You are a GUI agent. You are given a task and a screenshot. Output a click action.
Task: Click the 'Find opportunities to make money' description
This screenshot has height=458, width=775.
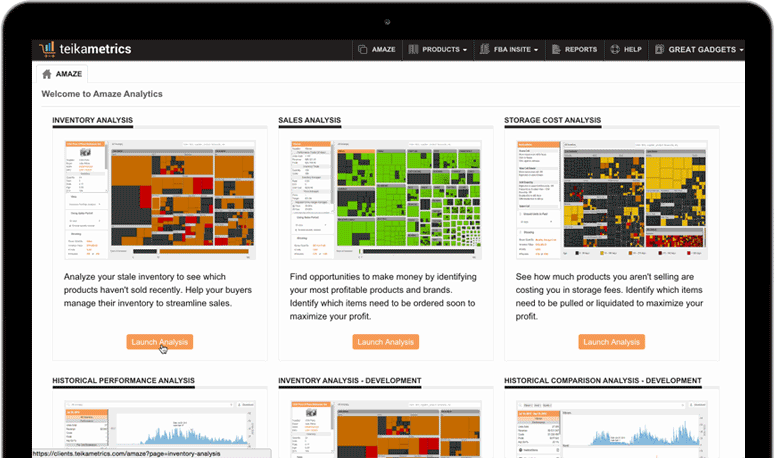click(383, 296)
